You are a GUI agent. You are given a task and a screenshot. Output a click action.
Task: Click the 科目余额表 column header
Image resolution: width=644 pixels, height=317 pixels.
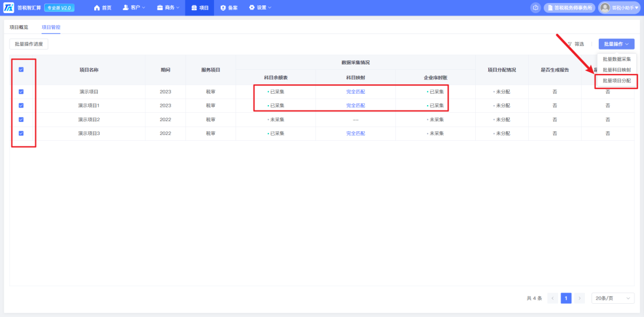pos(276,77)
